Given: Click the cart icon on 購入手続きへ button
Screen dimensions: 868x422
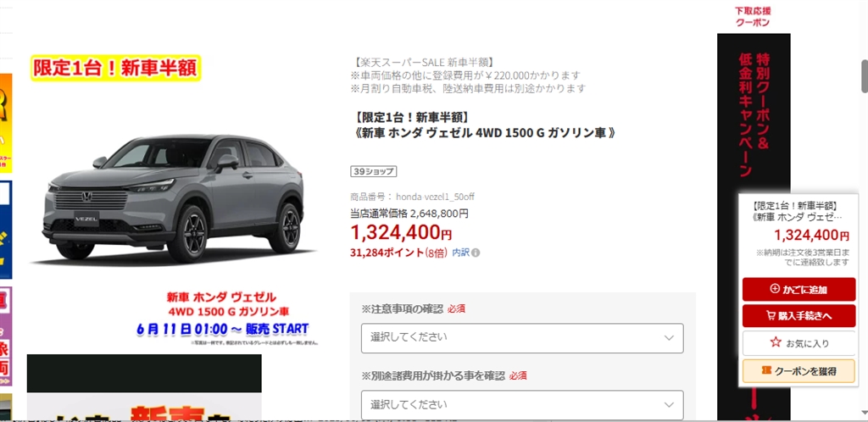Looking at the screenshot, I should (770, 316).
